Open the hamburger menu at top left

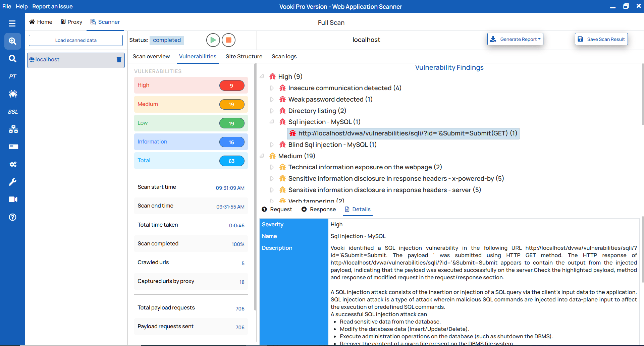tap(12, 23)
